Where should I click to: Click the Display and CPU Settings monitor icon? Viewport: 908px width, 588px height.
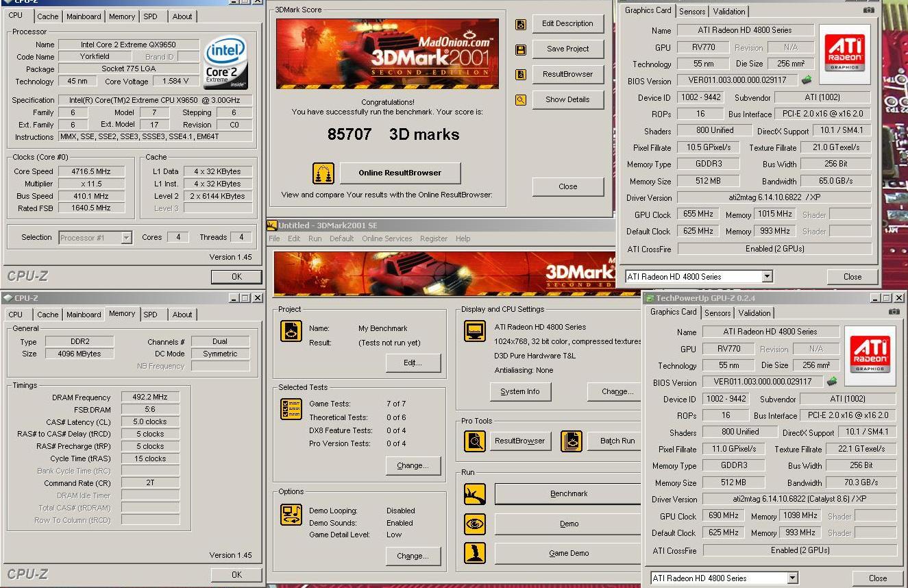point(474,331)
